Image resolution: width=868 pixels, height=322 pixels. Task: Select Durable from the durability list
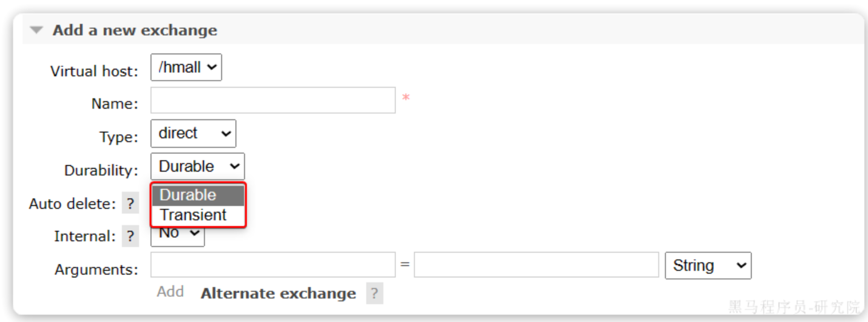(198, 195)
